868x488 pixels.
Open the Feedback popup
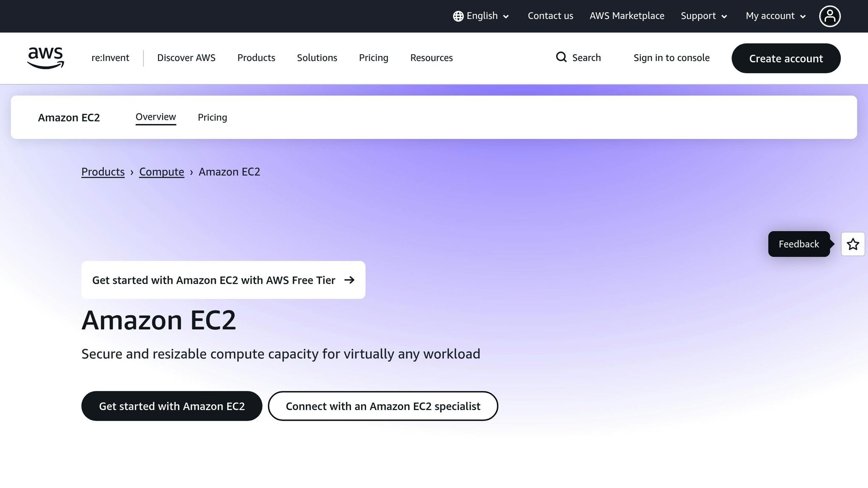point(798,244)
